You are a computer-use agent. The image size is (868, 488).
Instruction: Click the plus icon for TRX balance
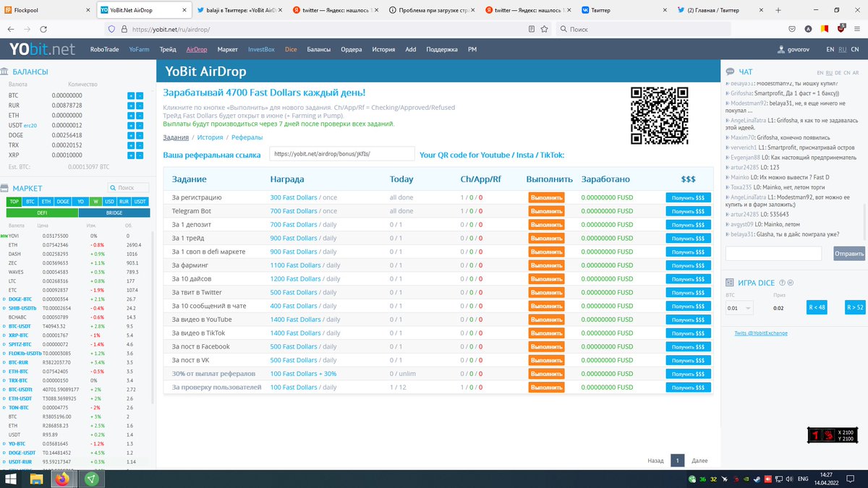tap(131, 145)
